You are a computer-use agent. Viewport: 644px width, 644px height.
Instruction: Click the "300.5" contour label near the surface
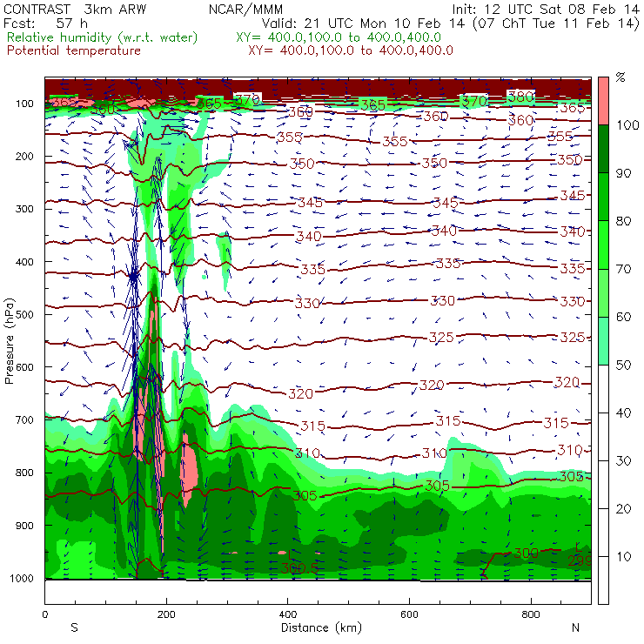(300, 568)
